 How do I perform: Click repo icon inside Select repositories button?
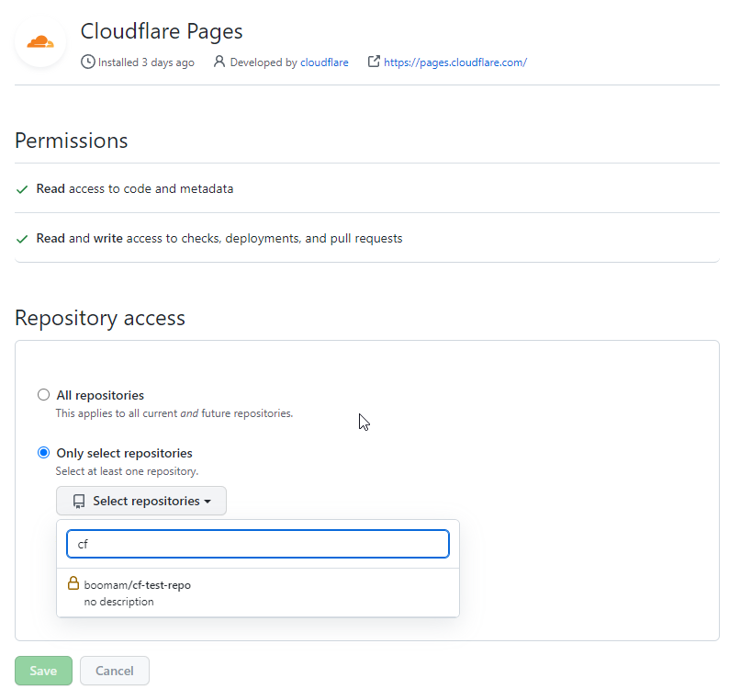[79, 502]
